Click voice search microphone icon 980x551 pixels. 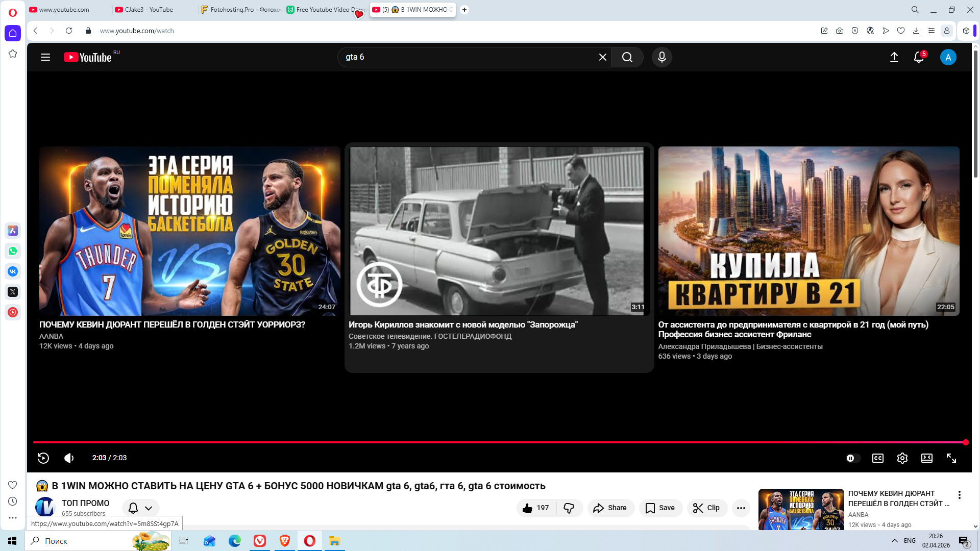click(x=661, y=57)
